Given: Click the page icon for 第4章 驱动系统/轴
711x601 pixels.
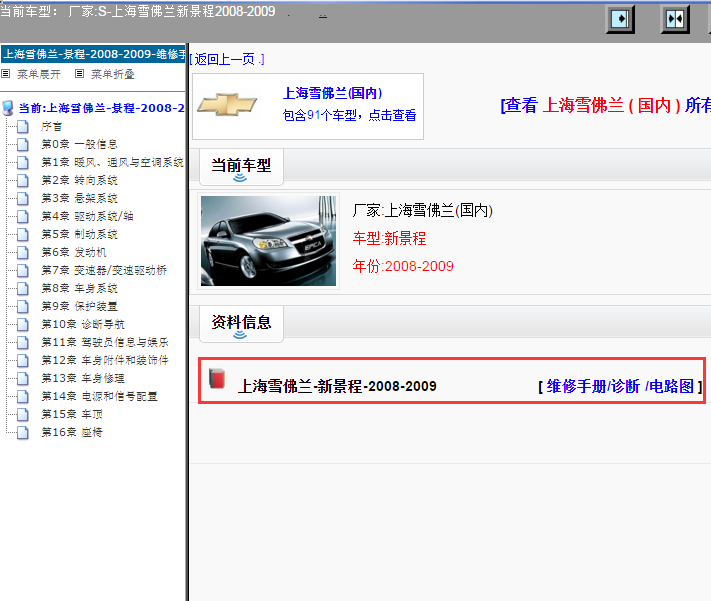Looking at the screenshot, I should coord(23,216).
